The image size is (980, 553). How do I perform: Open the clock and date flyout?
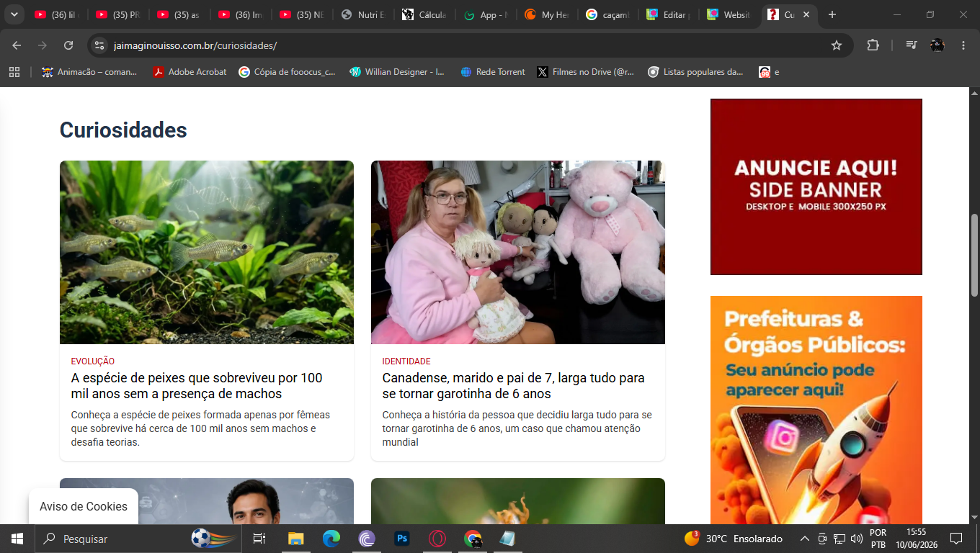tap(917, 539)
